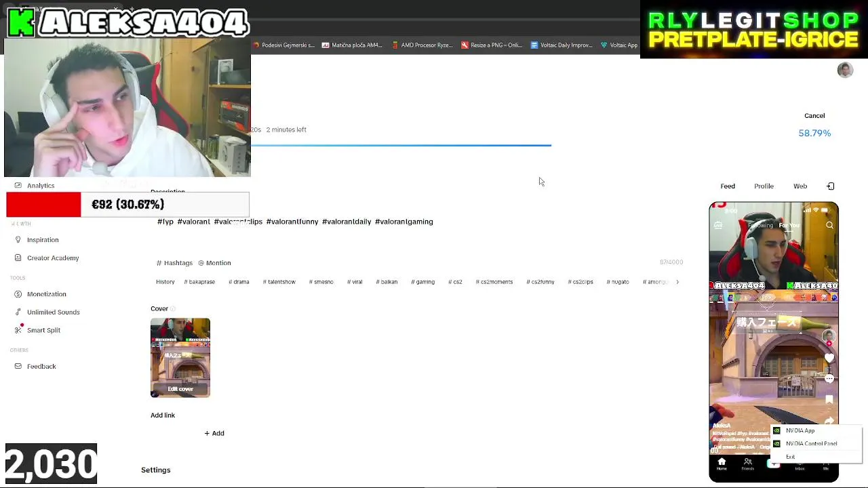Viewport: 868px width, 488px height.
Task: Click the Inspiration lightbulb icon
Action: click(x=18, y=240)
